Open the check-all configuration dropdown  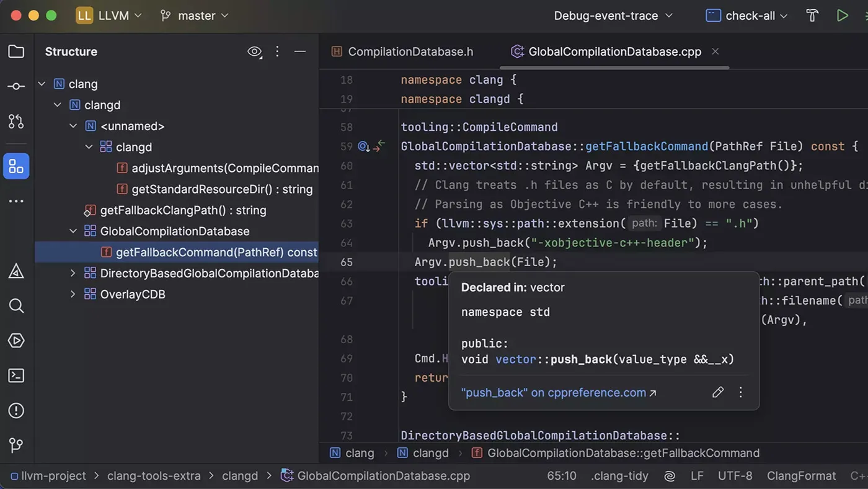746,15
